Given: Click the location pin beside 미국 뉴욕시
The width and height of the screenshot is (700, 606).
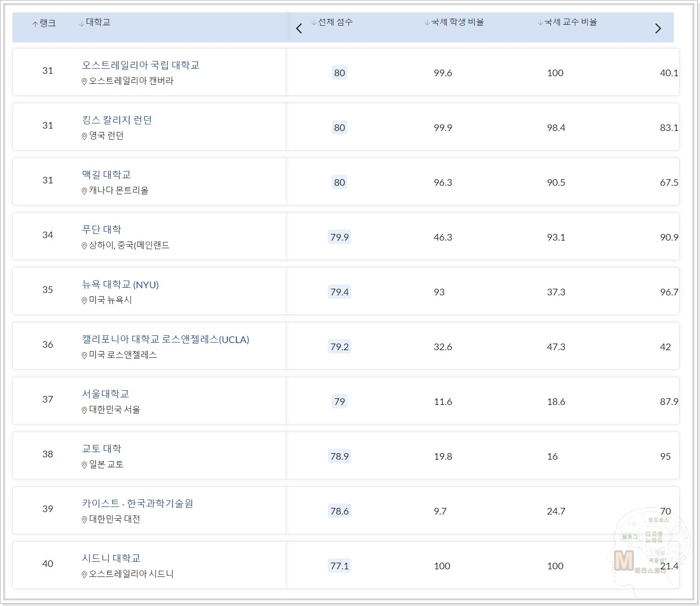Looking at the screenshot, I should (84, 301).
